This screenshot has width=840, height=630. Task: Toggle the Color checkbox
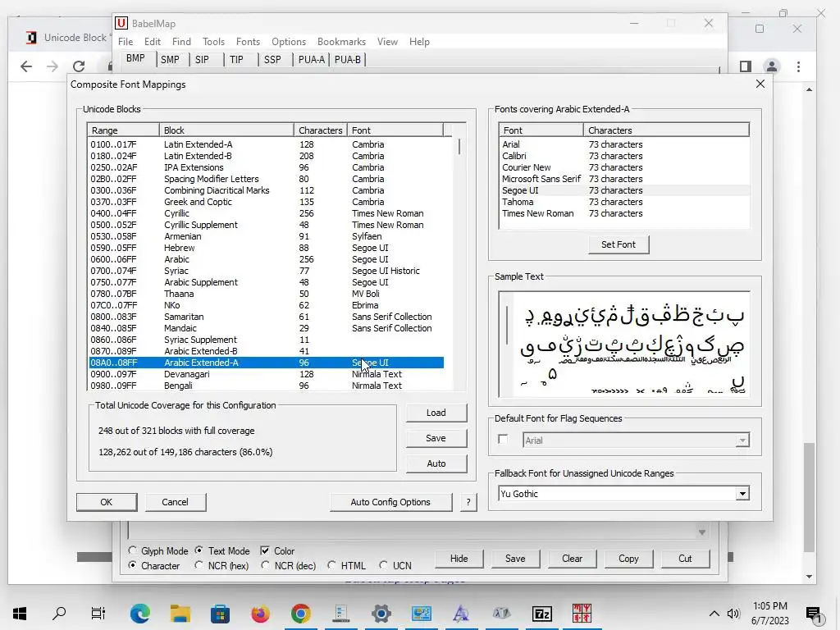click(x=265, y=550)
